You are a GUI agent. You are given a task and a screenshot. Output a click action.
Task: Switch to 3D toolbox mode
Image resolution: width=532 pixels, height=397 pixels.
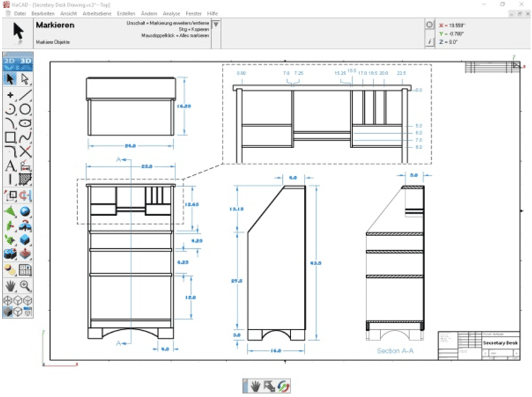pos(26,61)
